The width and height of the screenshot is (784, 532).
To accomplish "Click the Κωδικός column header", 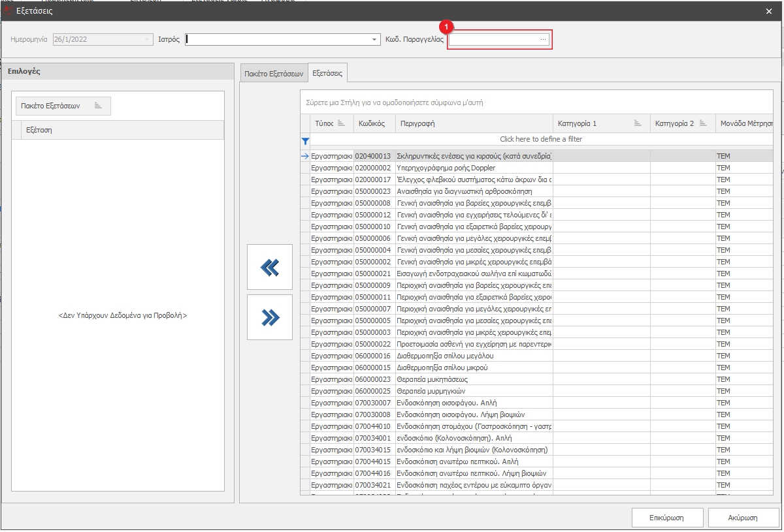I will (374, 123).
